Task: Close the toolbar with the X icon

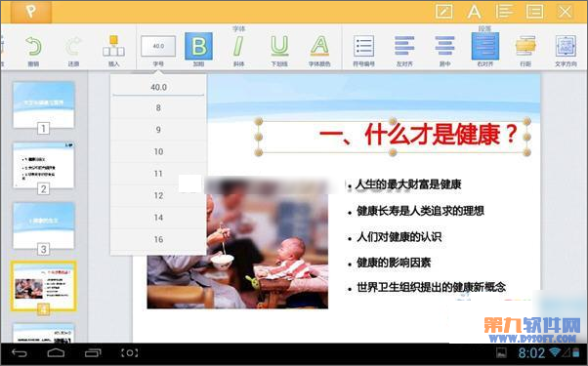Action: pyautogui.click(x=565, y=12)
